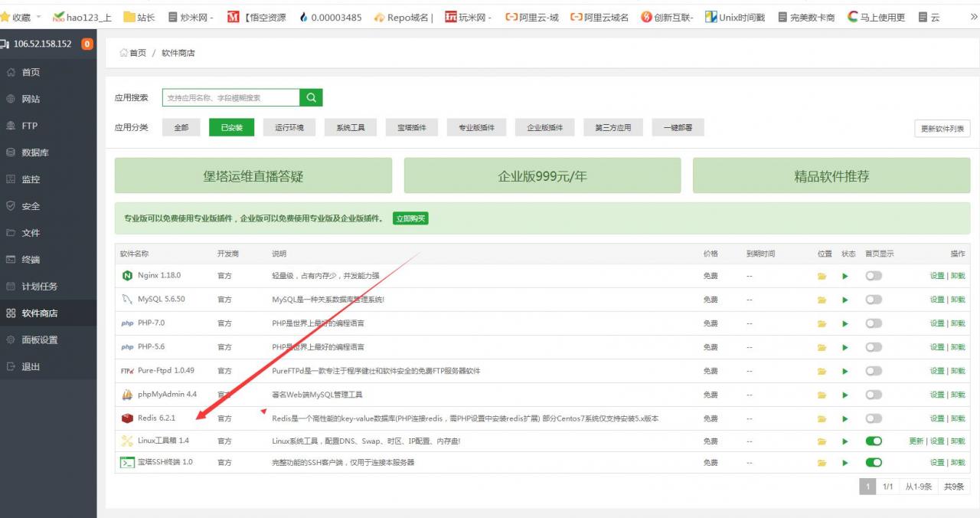Open the Pure-Ftpd folder location icon
Image resolution: width=980 pixels, height=518 pixels.
point(822,371)
